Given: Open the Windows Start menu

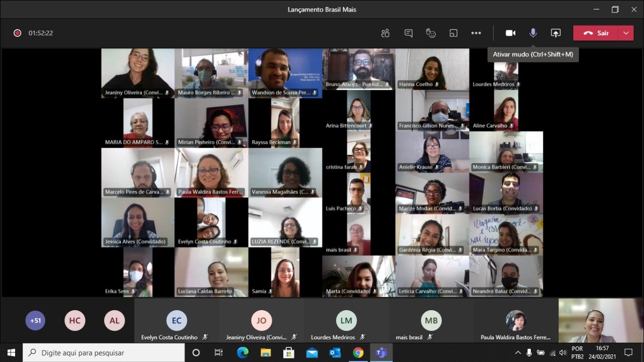Looking at the screenshot, I should point(11,352).
